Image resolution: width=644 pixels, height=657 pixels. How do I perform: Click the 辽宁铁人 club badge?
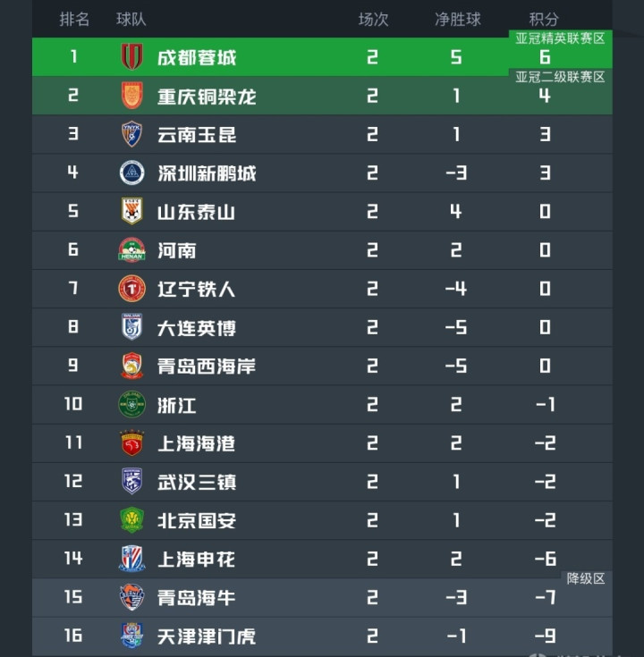(x=131, y=289)
